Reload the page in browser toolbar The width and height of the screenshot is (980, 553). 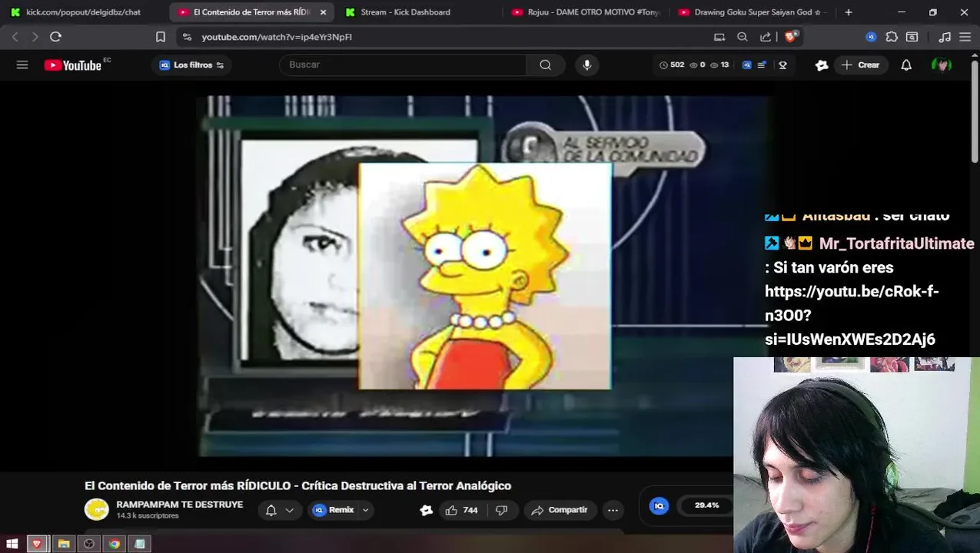[55, 37]
